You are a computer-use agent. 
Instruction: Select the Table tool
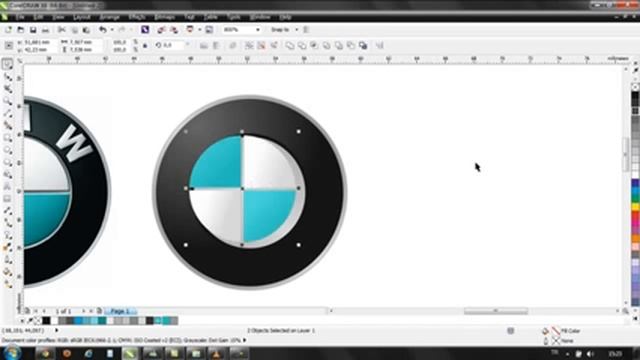tap(7, 199)
